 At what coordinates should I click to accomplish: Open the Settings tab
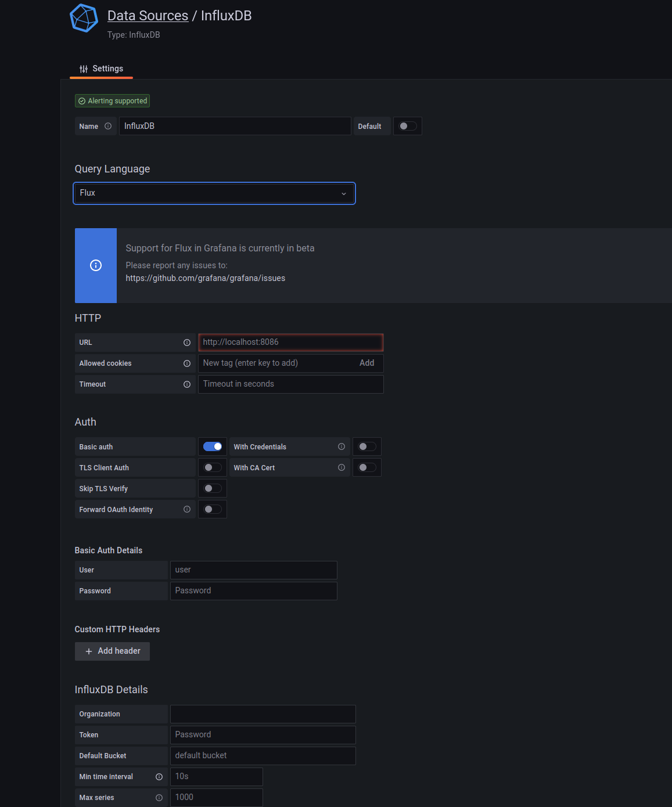[102, 69]
